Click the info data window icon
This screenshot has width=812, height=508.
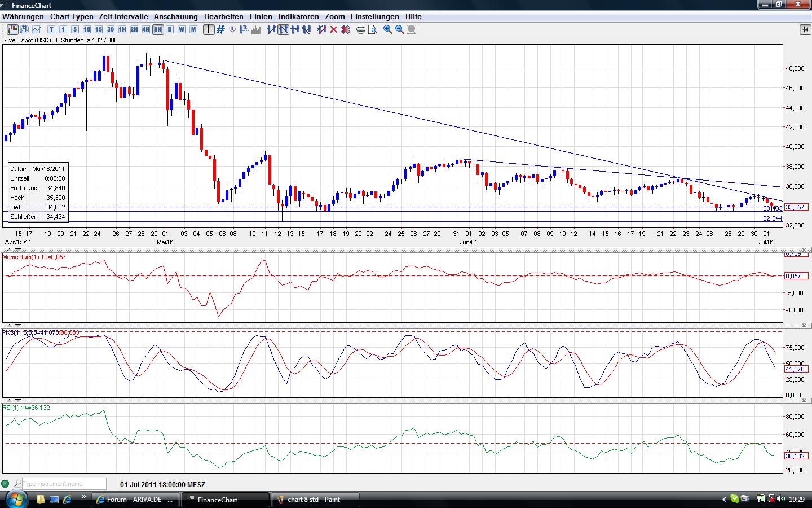click(x=233, y=29)
